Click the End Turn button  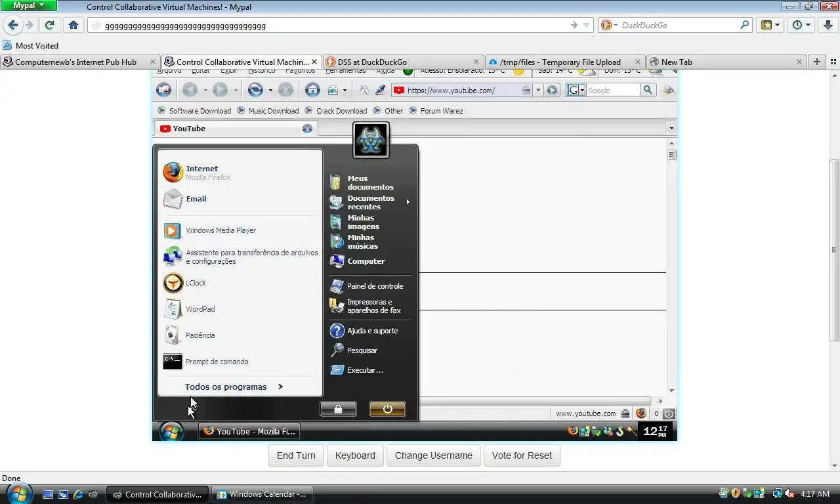click(296, 455)
